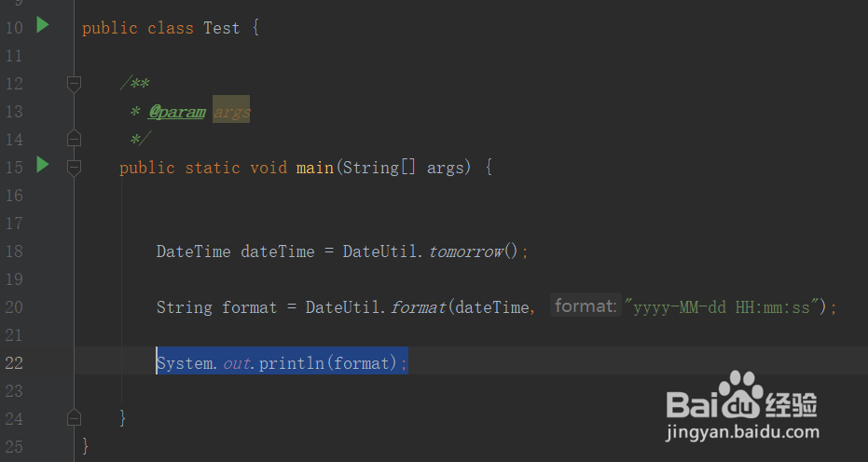Click the public keyword on line 10
868x462 pixels.
(110, 28)
